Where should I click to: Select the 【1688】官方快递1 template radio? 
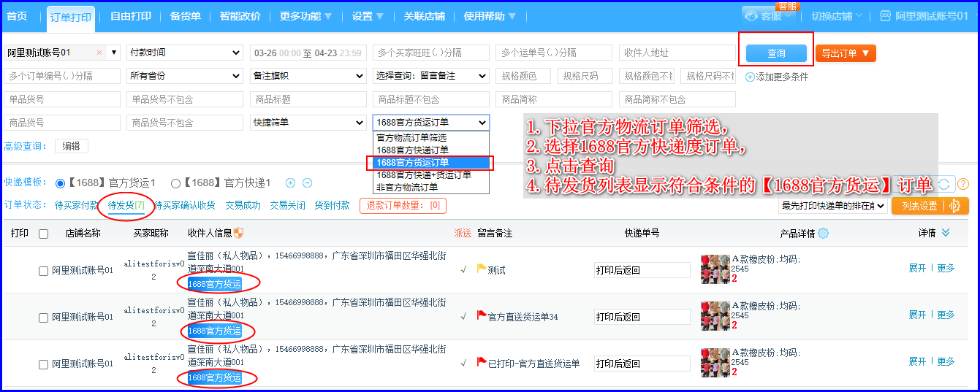(x=175, y=183)
